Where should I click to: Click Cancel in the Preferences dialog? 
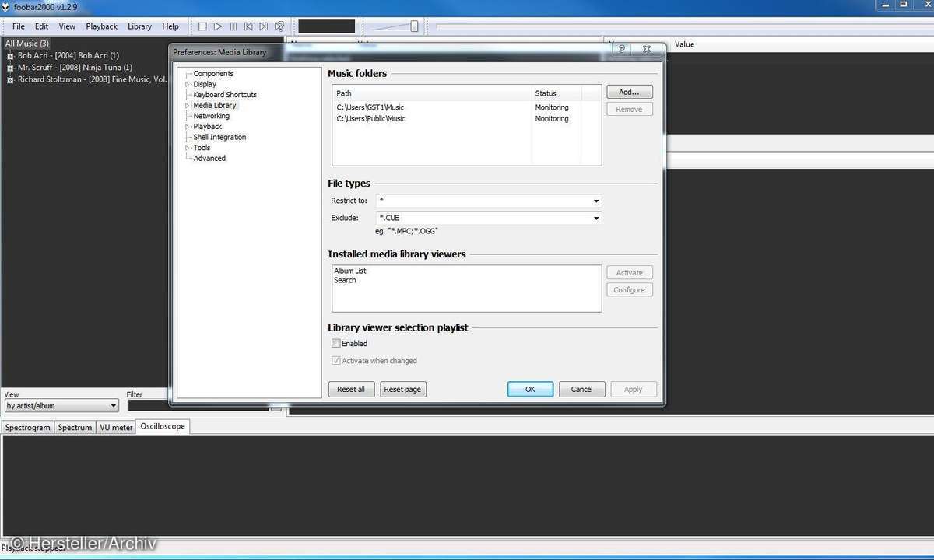pyautogui.click(x=581, y=389)
